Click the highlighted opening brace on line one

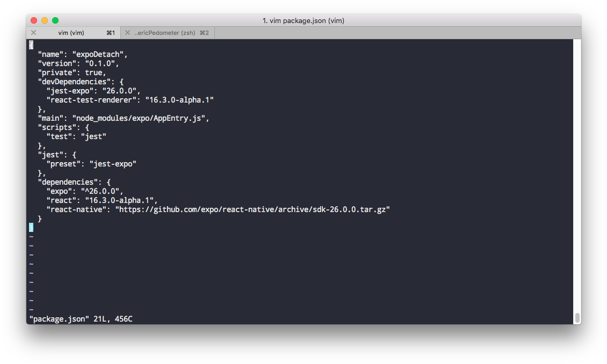31,45
